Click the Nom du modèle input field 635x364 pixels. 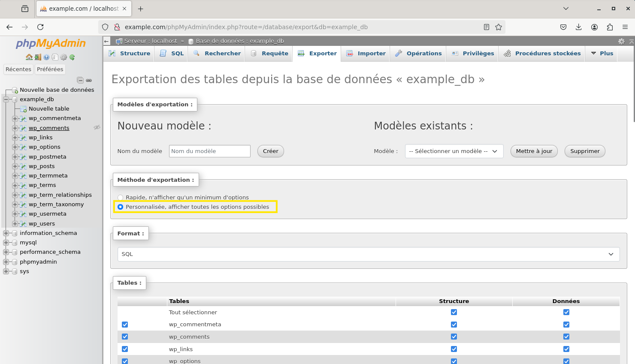pos(210,151)
